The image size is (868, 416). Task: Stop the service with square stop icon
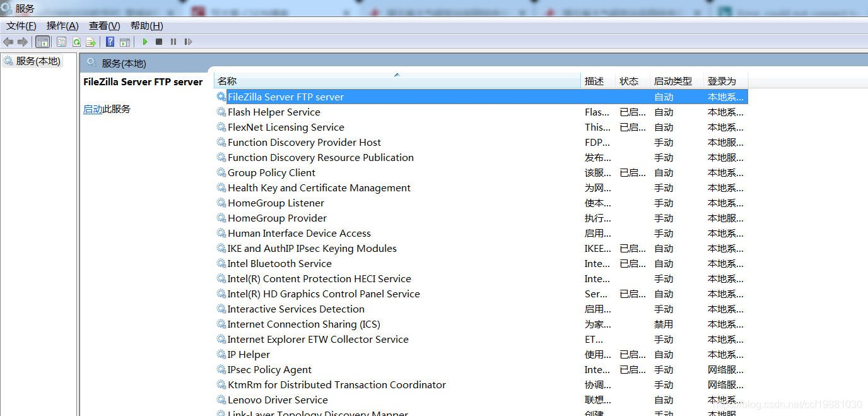click(159, 42)
